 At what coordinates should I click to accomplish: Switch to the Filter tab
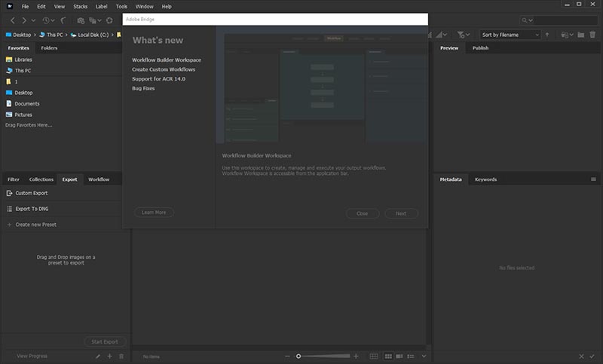tap(14, 179)
